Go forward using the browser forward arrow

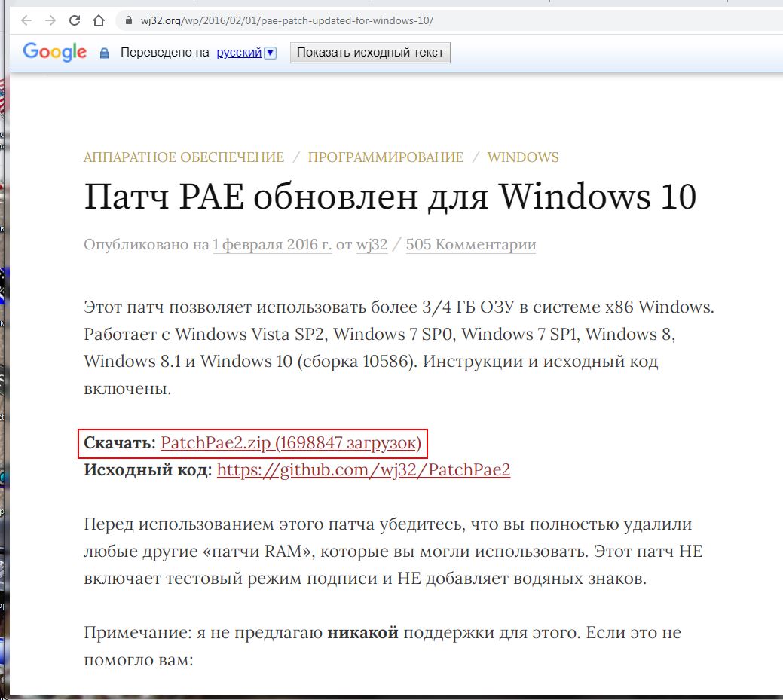[x=50, y=20]
